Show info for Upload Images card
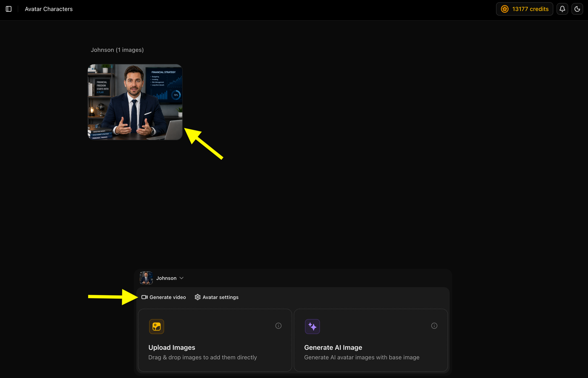588x378 pixels. tap(278, 326)
